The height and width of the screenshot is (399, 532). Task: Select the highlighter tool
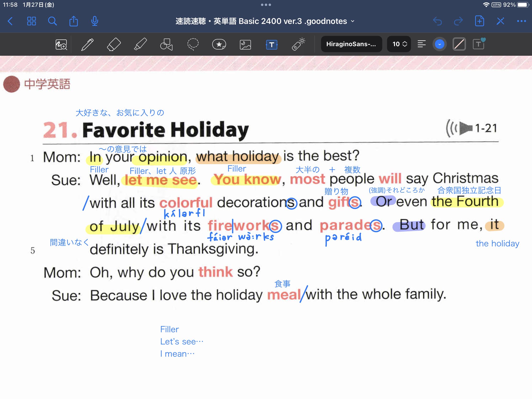point(140,44)
